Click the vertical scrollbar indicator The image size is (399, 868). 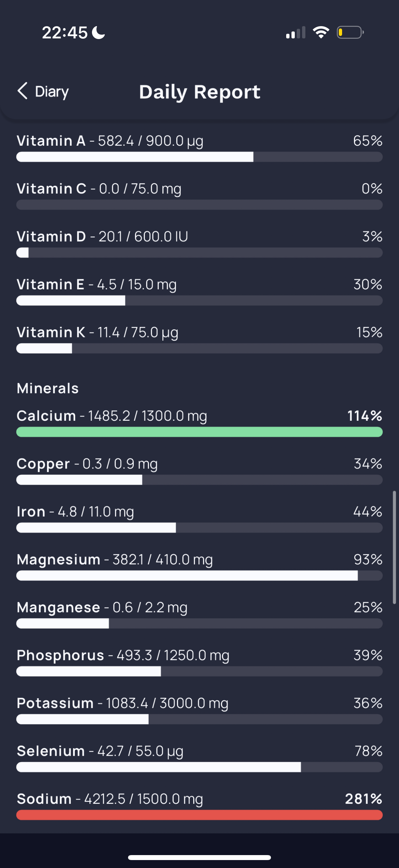pyautogui.click(x=394, y=547)
